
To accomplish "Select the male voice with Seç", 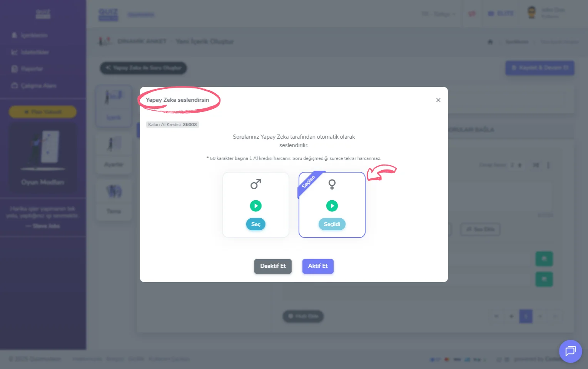I will 256,224.
